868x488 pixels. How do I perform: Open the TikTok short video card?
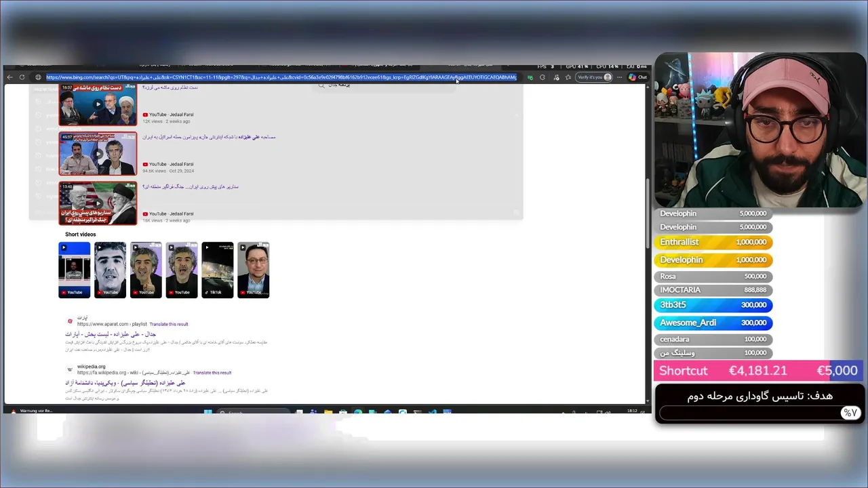[218, 270]
